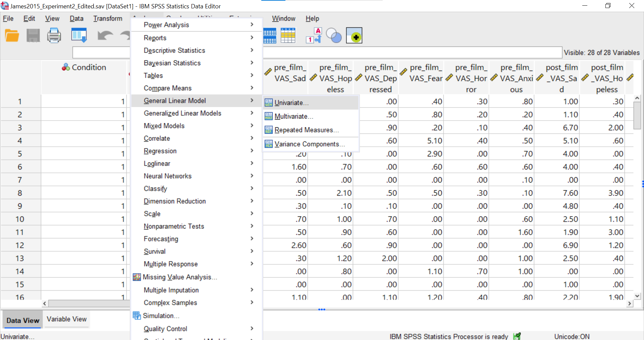The image size is (644, 340).
Task: Click the Variance Components icon
Action: (x=269, y=144)
